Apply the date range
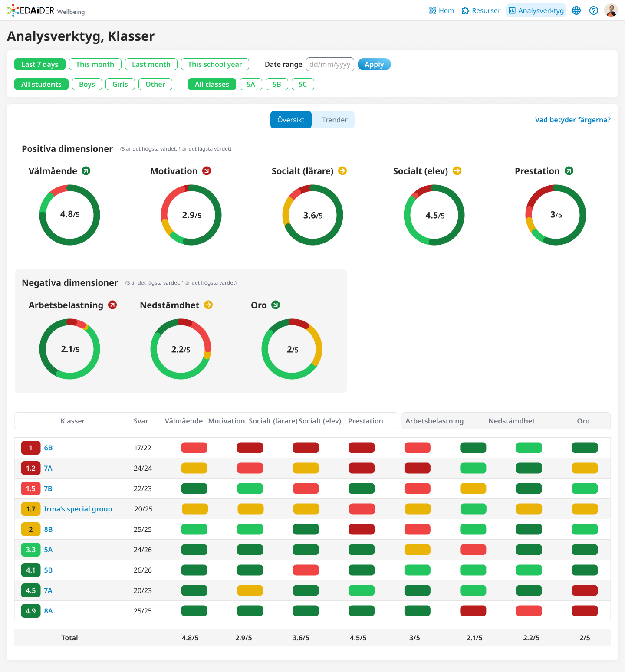 click(374, 64)
